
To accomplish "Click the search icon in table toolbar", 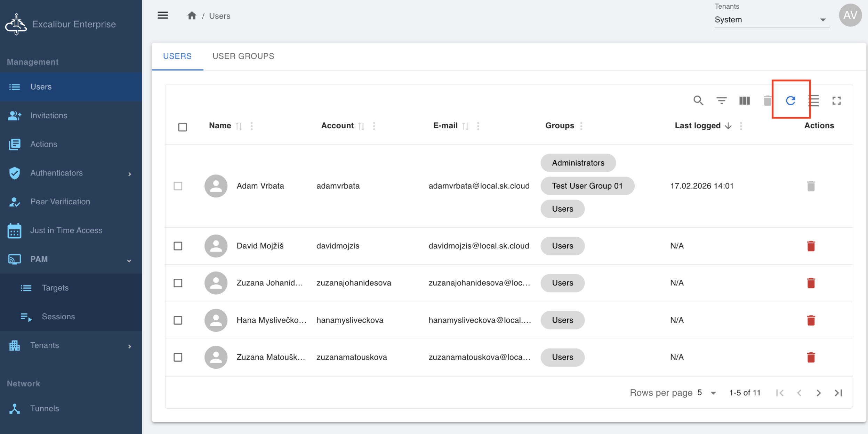I will pyautogui.click(x=698, y=101).
